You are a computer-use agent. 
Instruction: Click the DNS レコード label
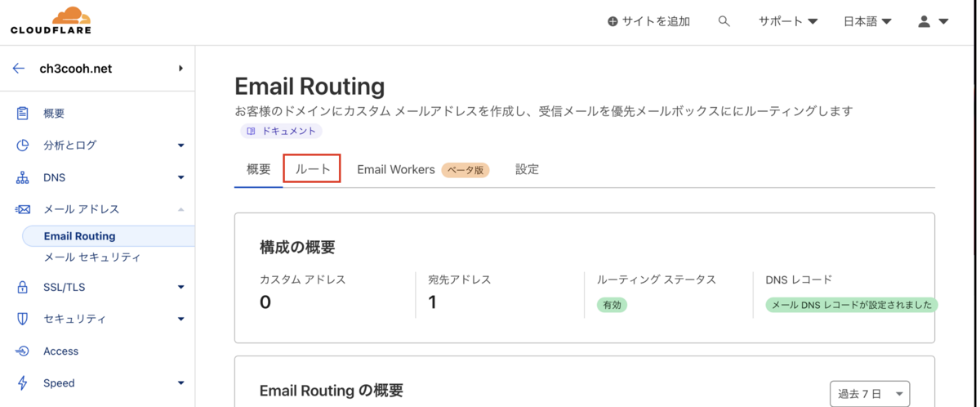coord(799,280)
